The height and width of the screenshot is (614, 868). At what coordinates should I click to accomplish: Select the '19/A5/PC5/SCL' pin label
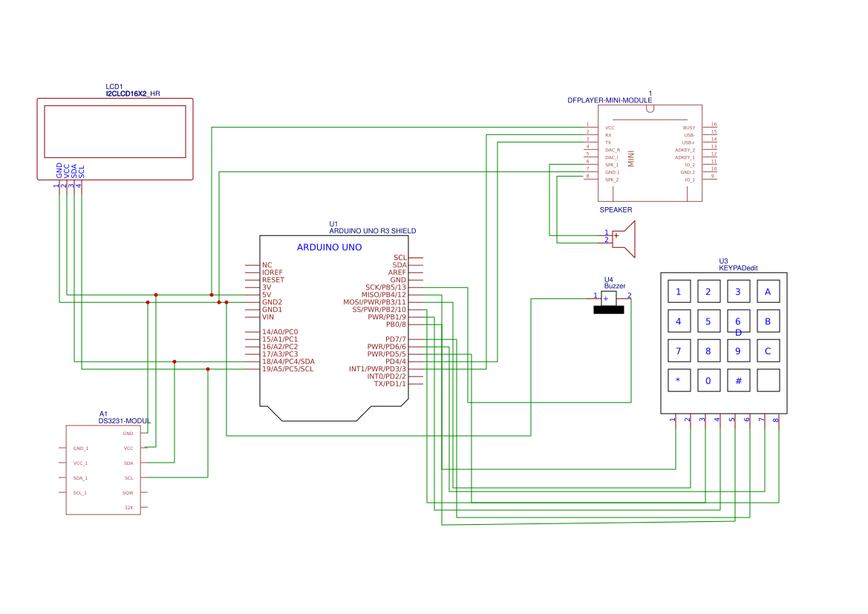tap(288, 369)
